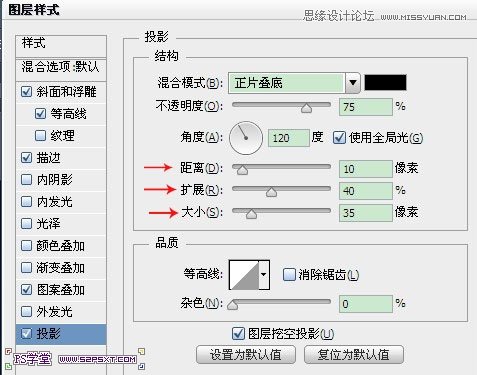Select the 投影 style label
Screen dimensions: 477x375
48,334
